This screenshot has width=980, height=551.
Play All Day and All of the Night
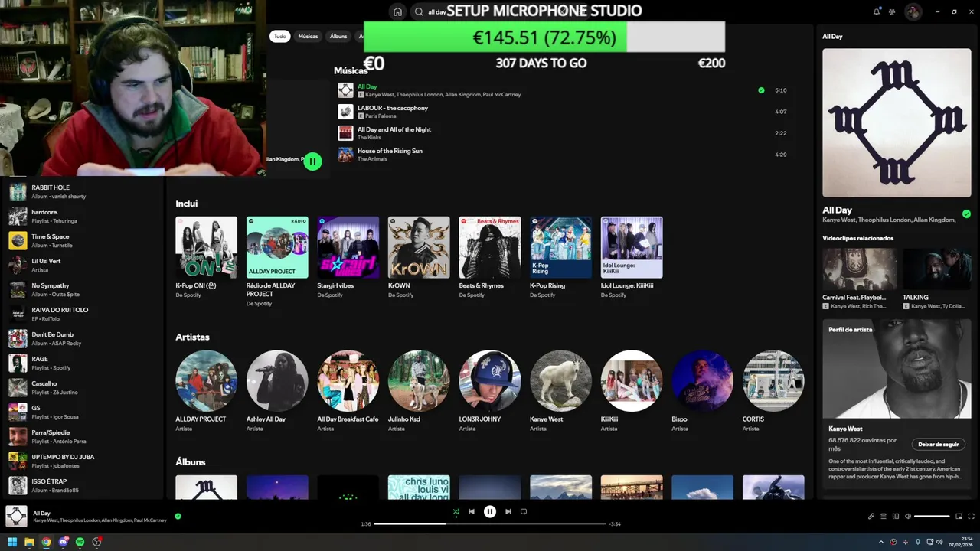coord(345,133)
